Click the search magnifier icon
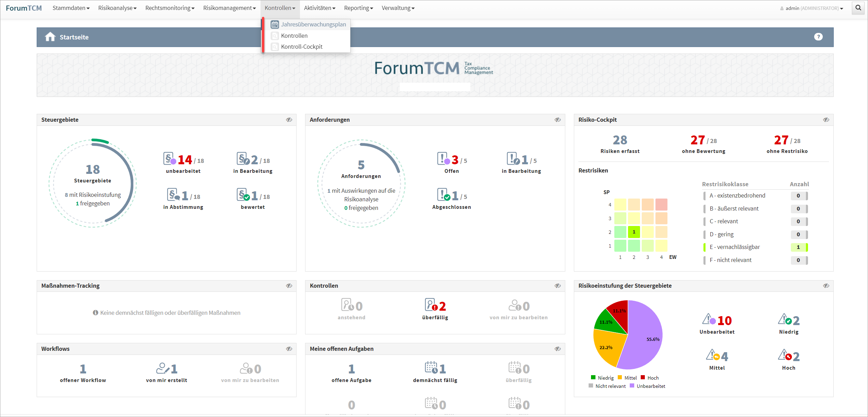This screenshot has height=417, width=868. [x=858, y=8]
